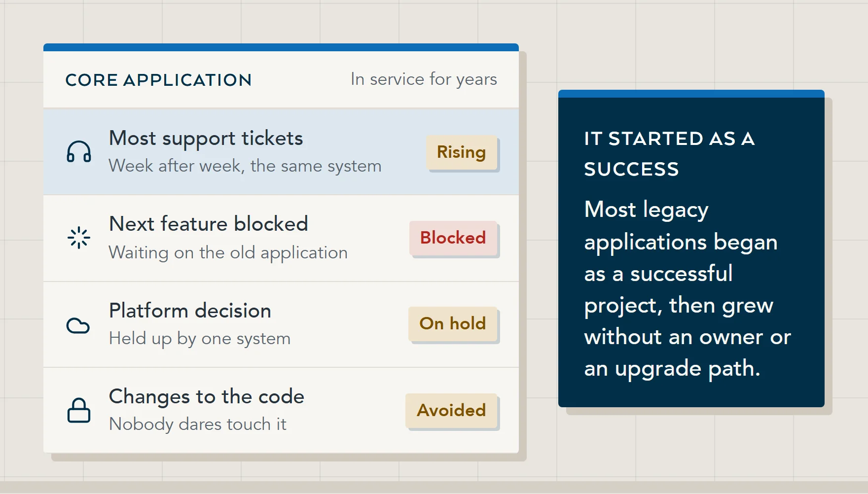
Task: Click the Changes to the code title
Action: click(x=206, y=397)
